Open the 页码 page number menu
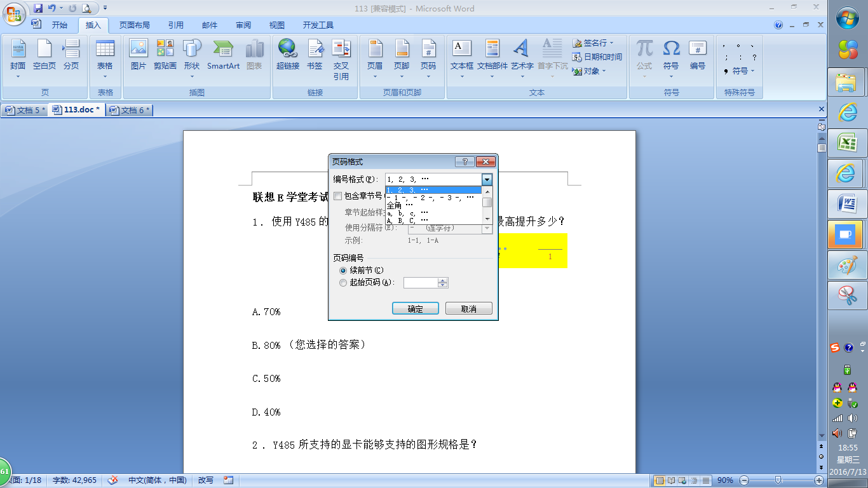Viewport: 868px width, 488px height. (x=428, y=57)
